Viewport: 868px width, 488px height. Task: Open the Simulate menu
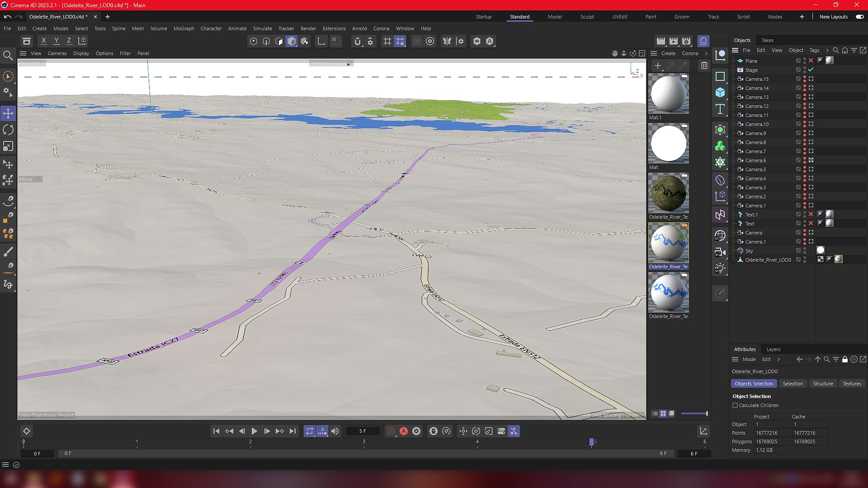click(x=262, y=28)
